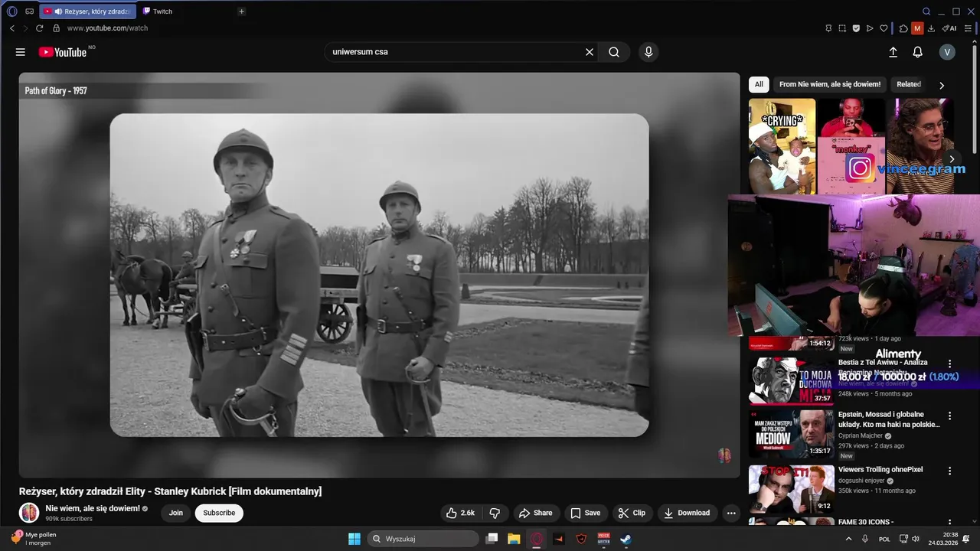Select From Nie wiem, ale się dowiem! chip
Screen dimensions: 980x551
(x=830, y=84)
